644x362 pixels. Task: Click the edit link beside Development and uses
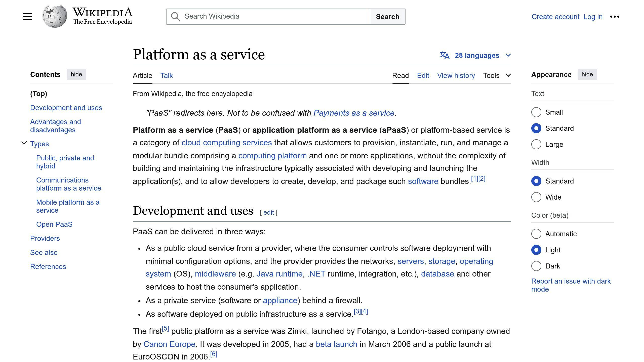(268, 212)
